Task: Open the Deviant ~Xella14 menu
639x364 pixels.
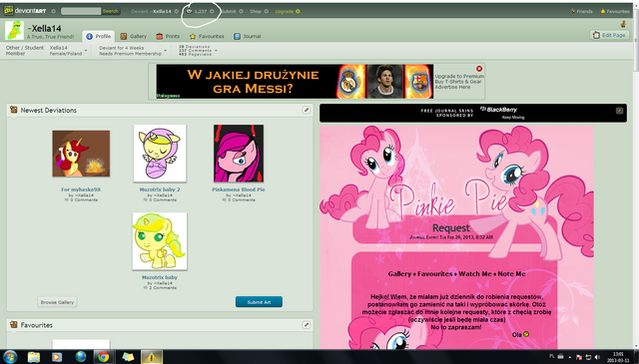Action: (x=151, y=11)
